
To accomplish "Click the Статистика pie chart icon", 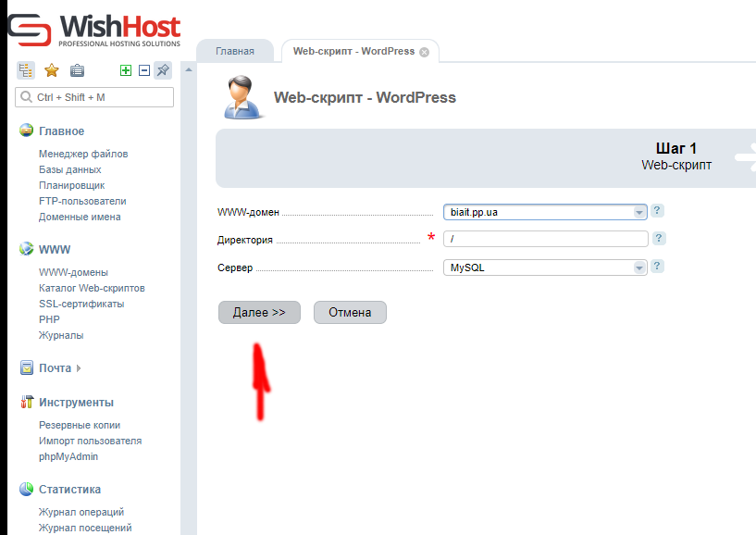I will point(26,489).
